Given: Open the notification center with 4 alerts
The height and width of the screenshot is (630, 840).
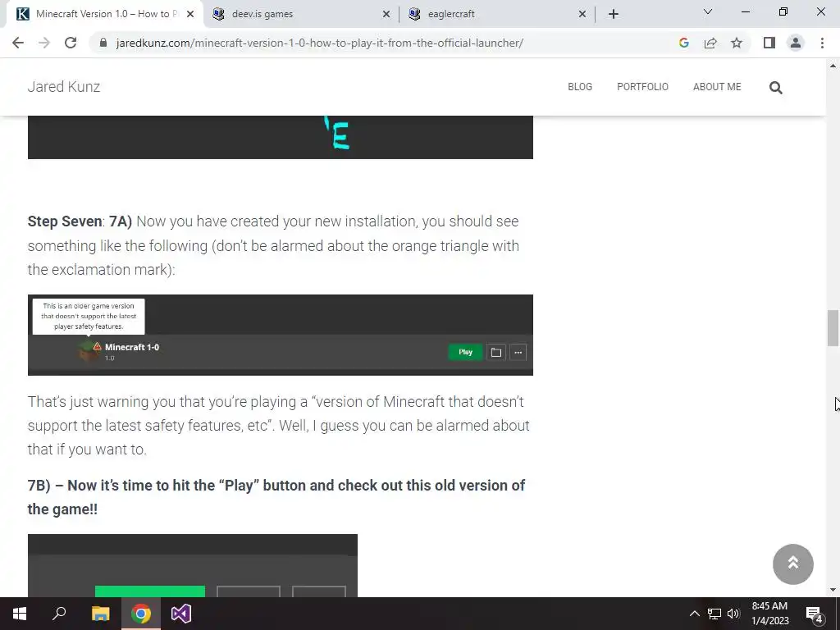Looking at the screenshot, I should (x=815, y=614).
